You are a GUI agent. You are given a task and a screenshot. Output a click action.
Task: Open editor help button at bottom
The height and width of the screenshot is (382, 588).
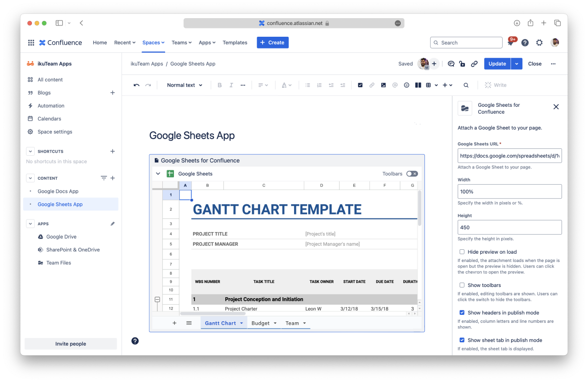(x=135, y=341)
